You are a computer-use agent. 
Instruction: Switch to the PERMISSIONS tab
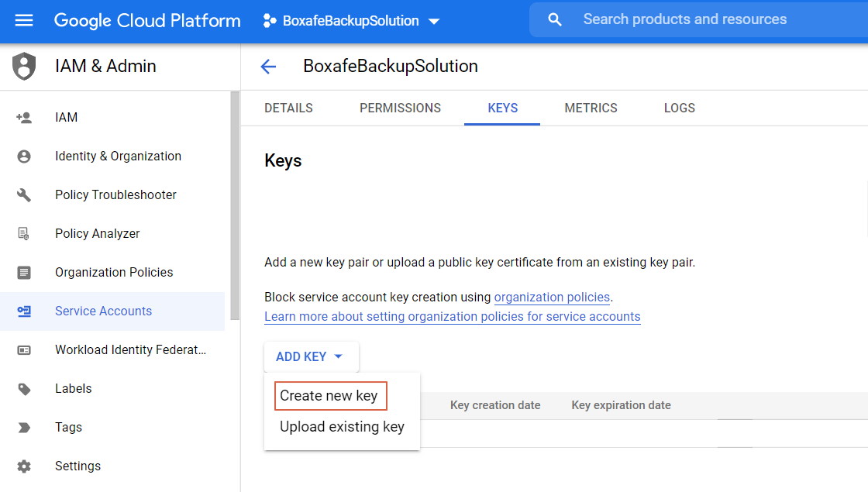pos(400,108)
